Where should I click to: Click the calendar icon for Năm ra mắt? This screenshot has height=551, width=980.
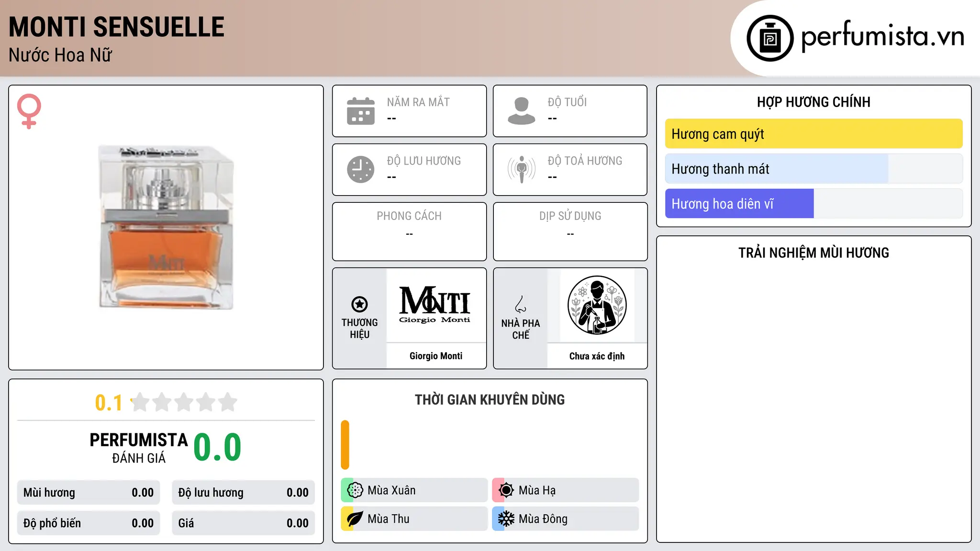361,111
